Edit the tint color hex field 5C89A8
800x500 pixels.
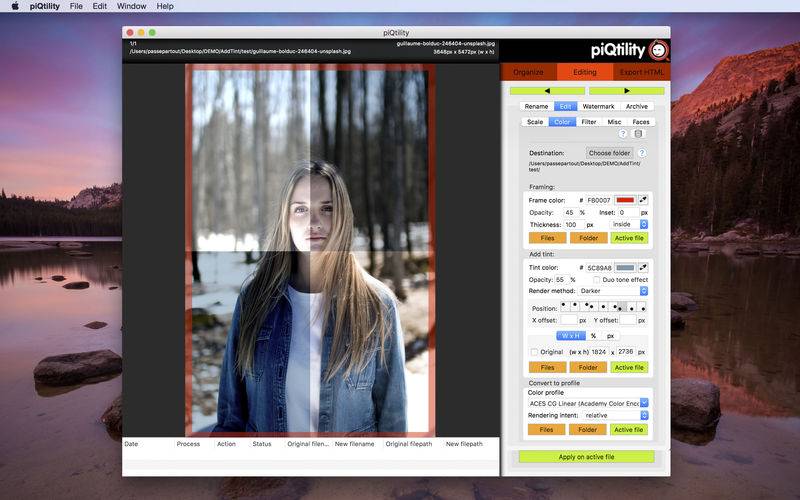click(x=598, y=267)
